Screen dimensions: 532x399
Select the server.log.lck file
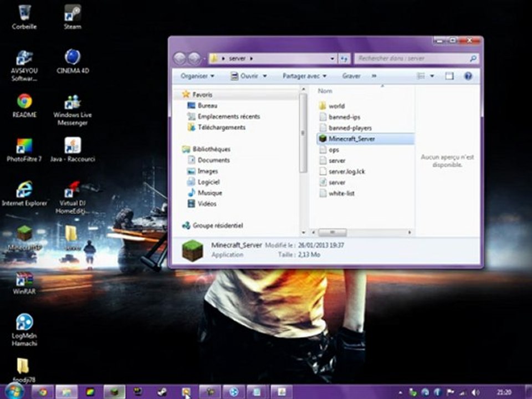[x=342, y=171]
